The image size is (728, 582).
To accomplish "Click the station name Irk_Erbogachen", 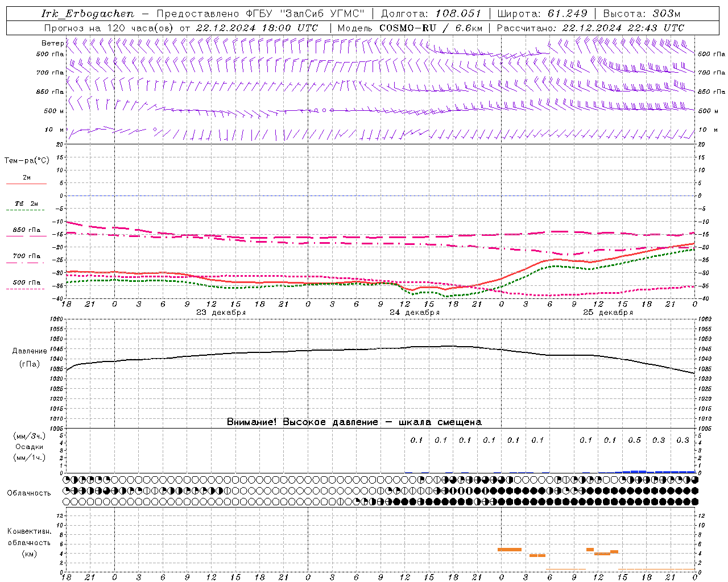I will click(x=88, y=14).
